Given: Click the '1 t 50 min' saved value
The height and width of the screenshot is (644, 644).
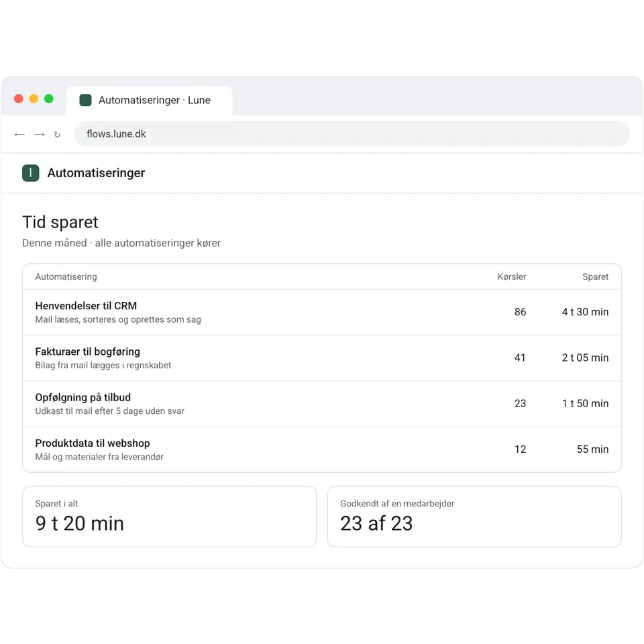Looking at the screenshot, I should (585, 404).
